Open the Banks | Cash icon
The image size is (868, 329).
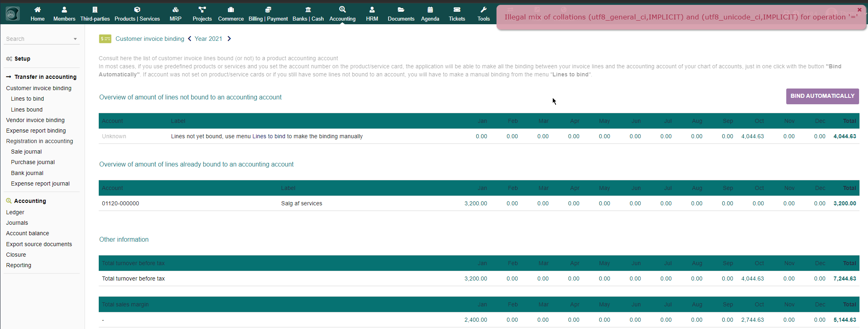click(x=308, y=10)
